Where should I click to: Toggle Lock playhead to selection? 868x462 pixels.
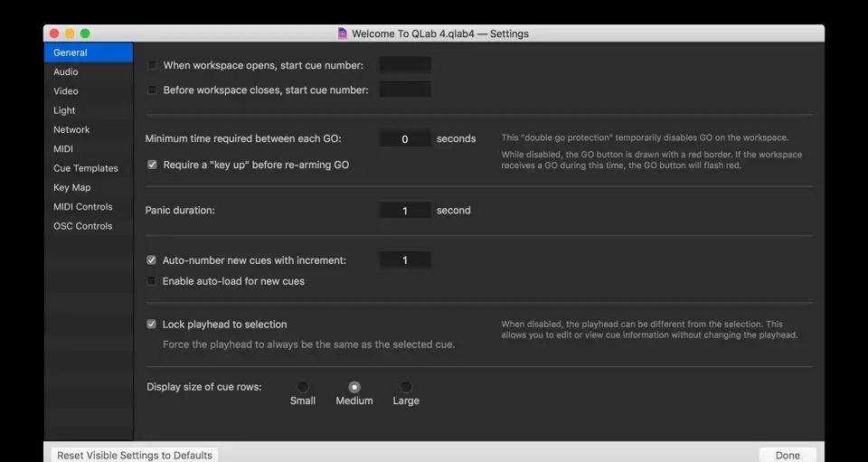pos(151,325)
